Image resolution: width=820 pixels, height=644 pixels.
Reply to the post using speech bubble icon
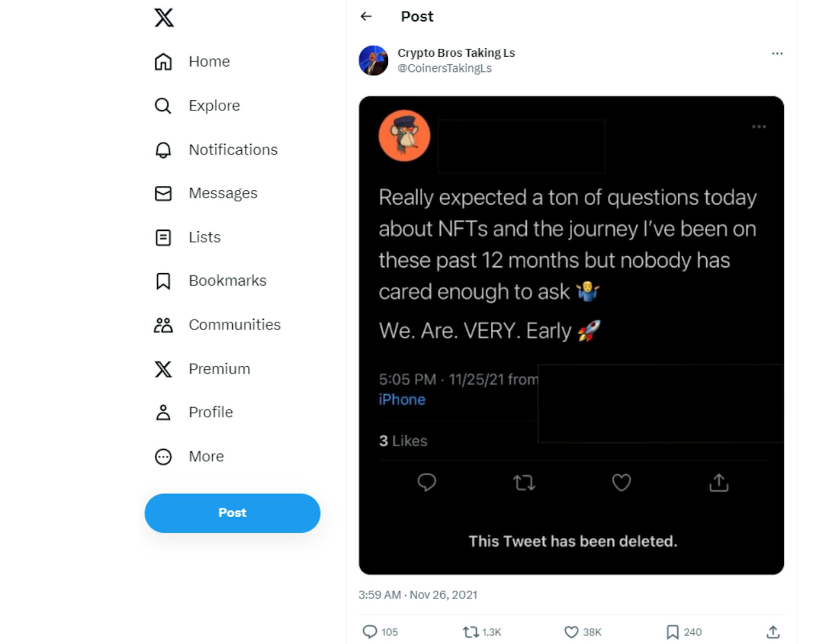(371, 632)
